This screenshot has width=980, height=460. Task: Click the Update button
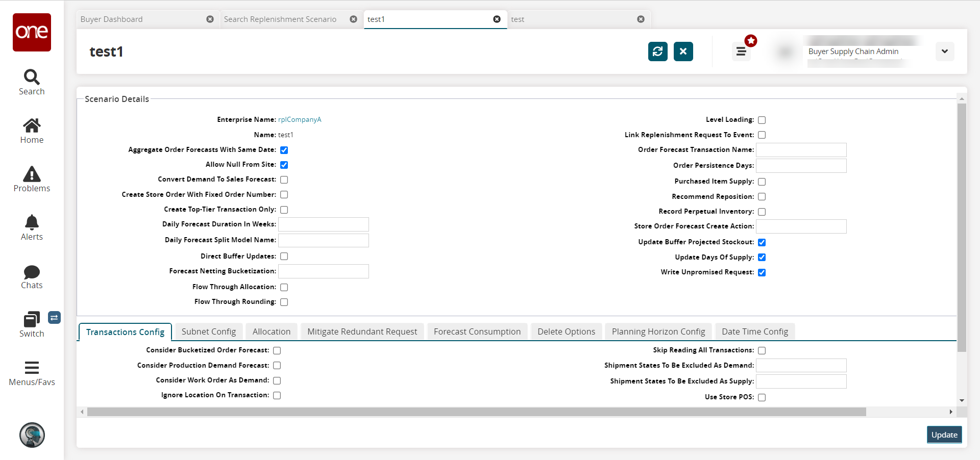point(944,435)
